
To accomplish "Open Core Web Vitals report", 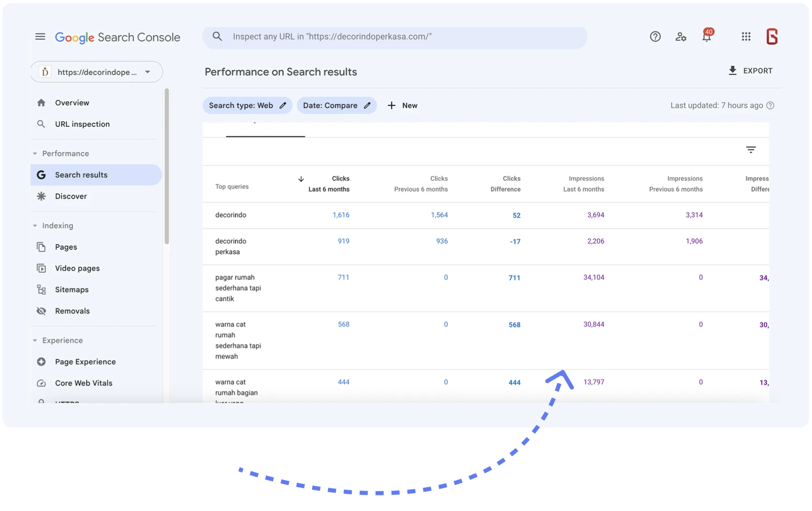I will tap(83, 383).
